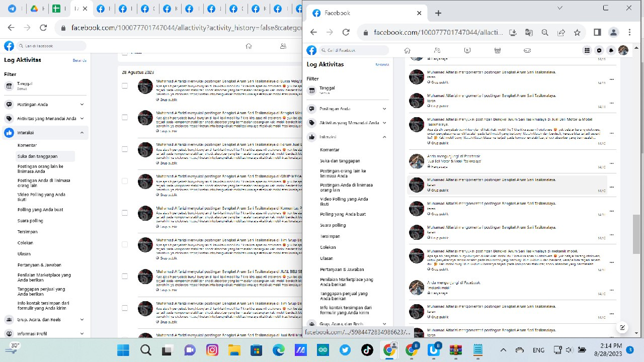Click the Beranda link in the front window

click(x=382, y=64)
